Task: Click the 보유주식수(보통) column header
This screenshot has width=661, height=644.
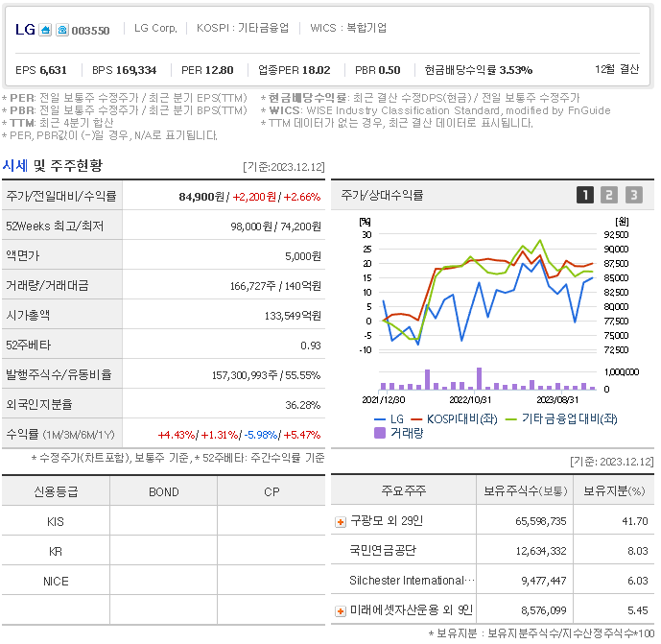Action: [525, 490]
